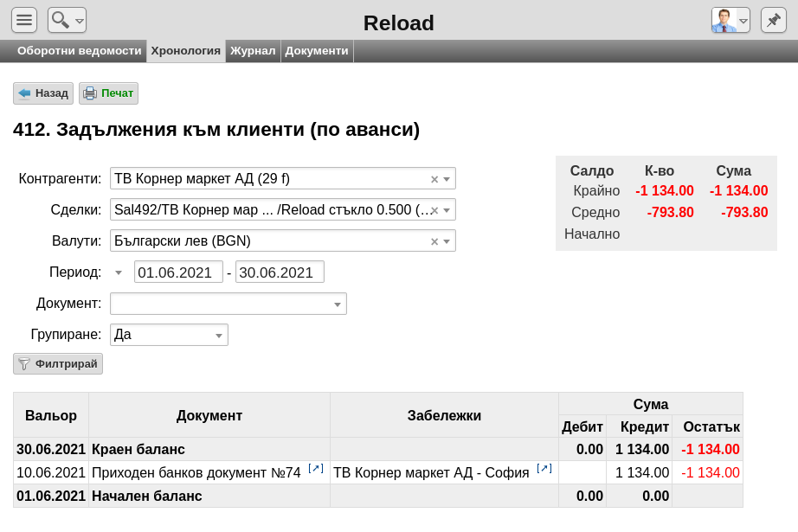Open link icon beside ТВ Корнер маркет АД - София

(544, 469)
